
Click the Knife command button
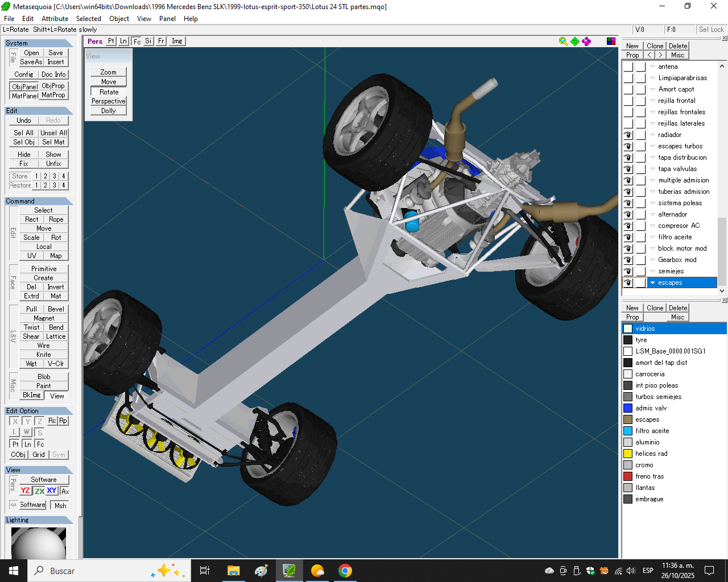tap(44, 355)
